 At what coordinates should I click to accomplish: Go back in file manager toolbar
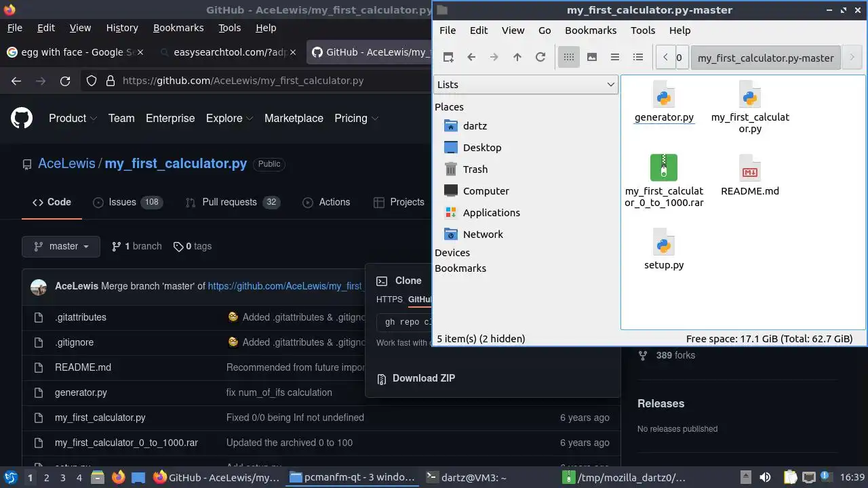(x=471, y=58)
